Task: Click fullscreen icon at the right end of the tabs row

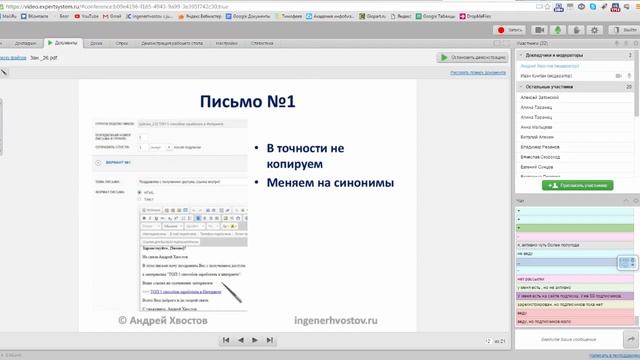Action: (x=506, y=43)
